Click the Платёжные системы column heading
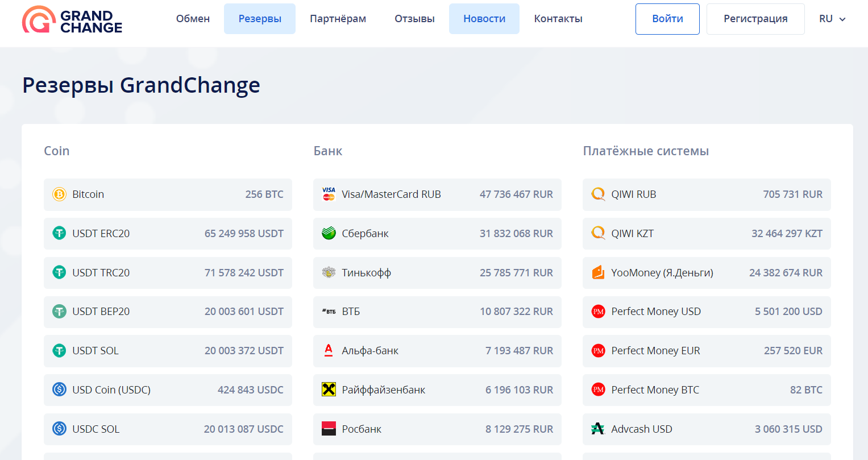Viewport: 868px width, 460px height. [646, 151]
